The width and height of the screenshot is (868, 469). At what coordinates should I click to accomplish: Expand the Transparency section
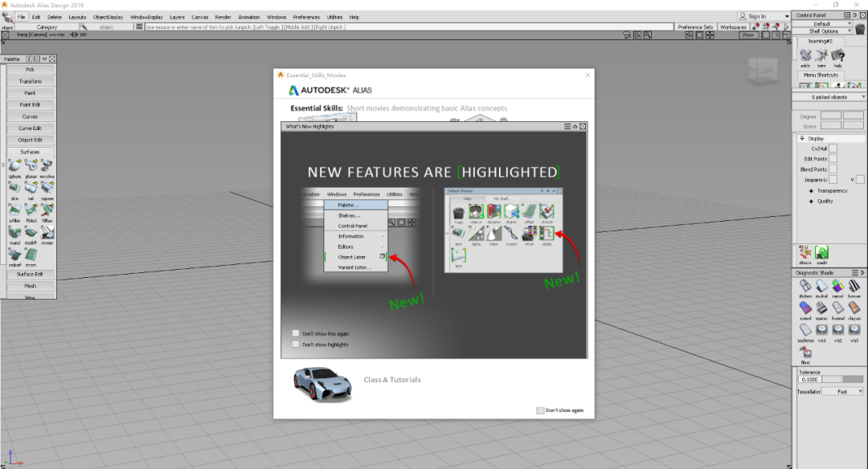click(x=812, y=191)
